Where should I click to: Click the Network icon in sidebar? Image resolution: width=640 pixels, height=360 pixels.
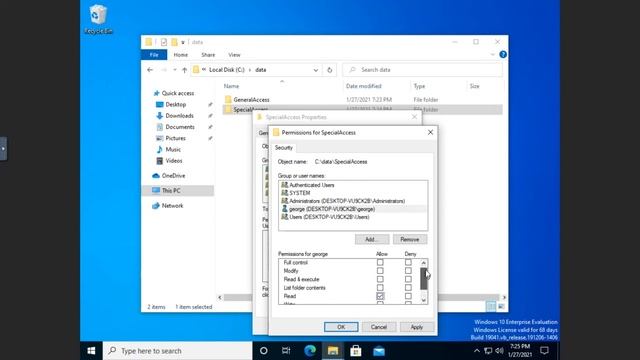coord(156,206)
